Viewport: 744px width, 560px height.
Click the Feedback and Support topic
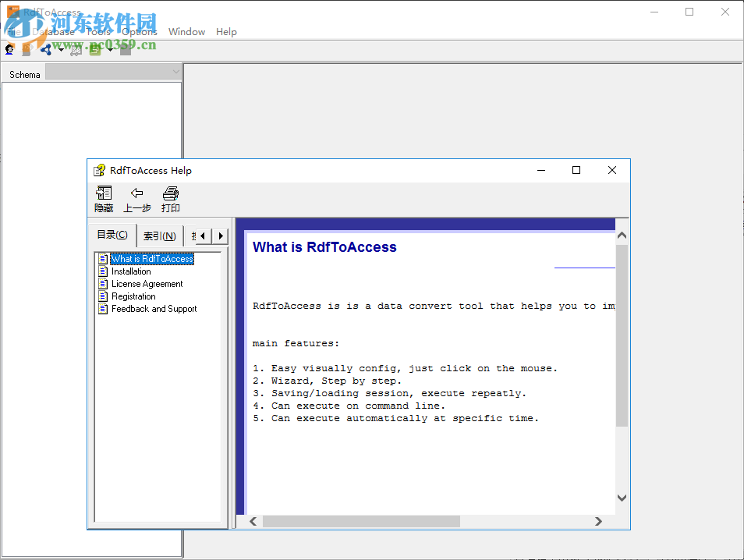click(152, 308)
